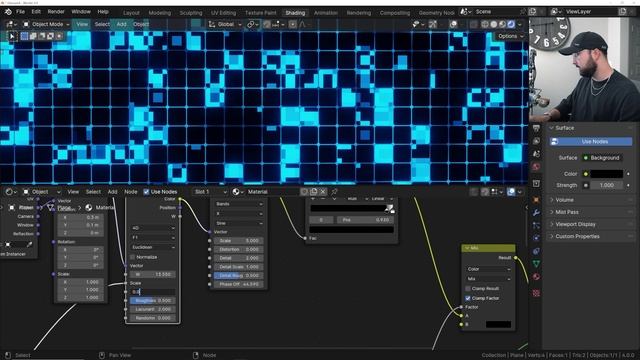Switch to solid viewport shading

(x=493, y=24)
